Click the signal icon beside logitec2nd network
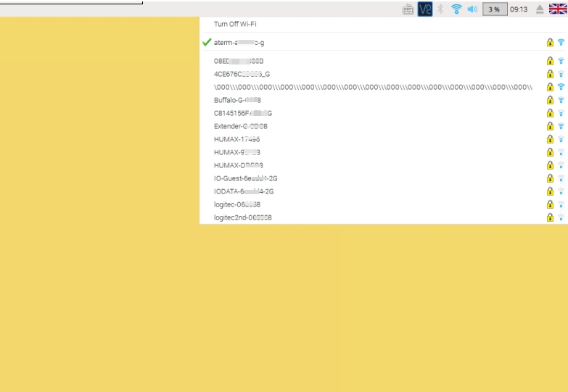Viewport: 568px width, 392px height. click(x=561, y=217)
